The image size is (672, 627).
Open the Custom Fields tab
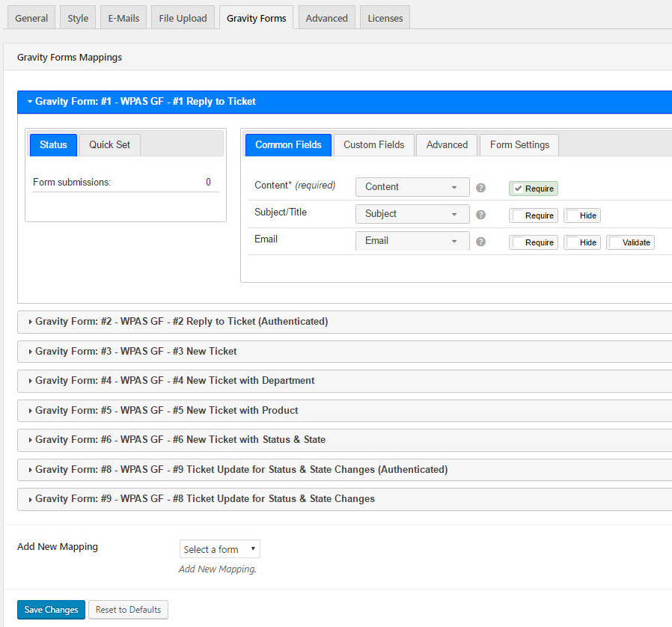(x=373, y=145)
